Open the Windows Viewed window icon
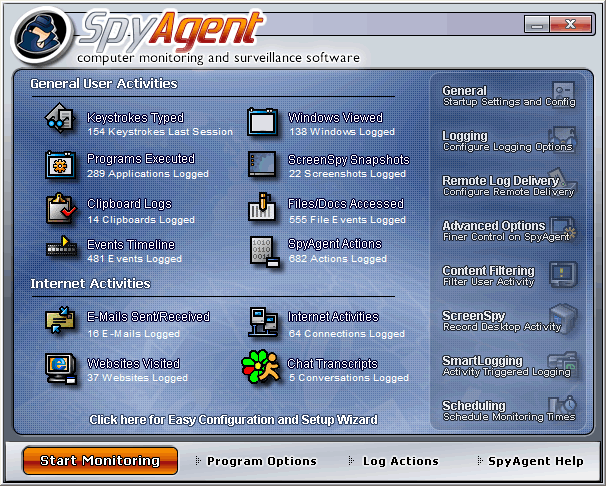Screen dimensions: 606x486 pyautogui.click(x=262, y=122)
